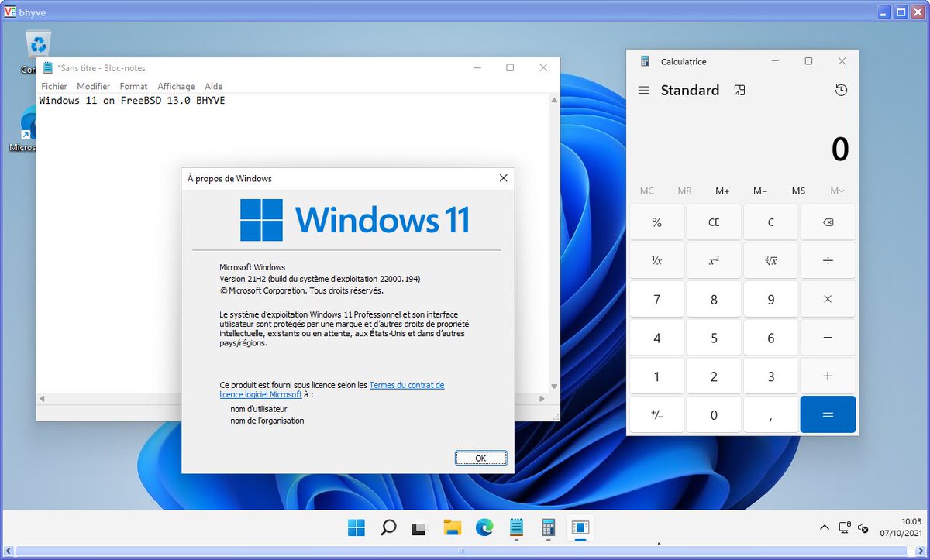Select Microsoft Edge desktop shortcut

coord(29,129)
